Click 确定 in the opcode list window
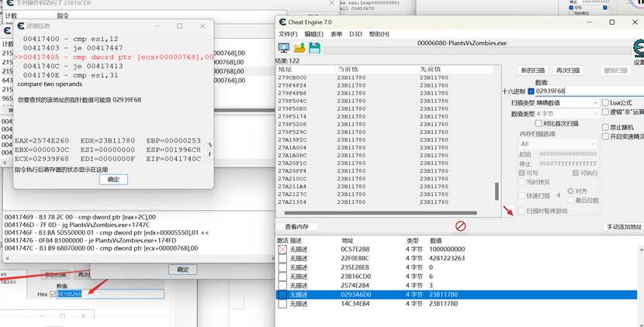Screen dimensions: 644x327 coord(183,269)
